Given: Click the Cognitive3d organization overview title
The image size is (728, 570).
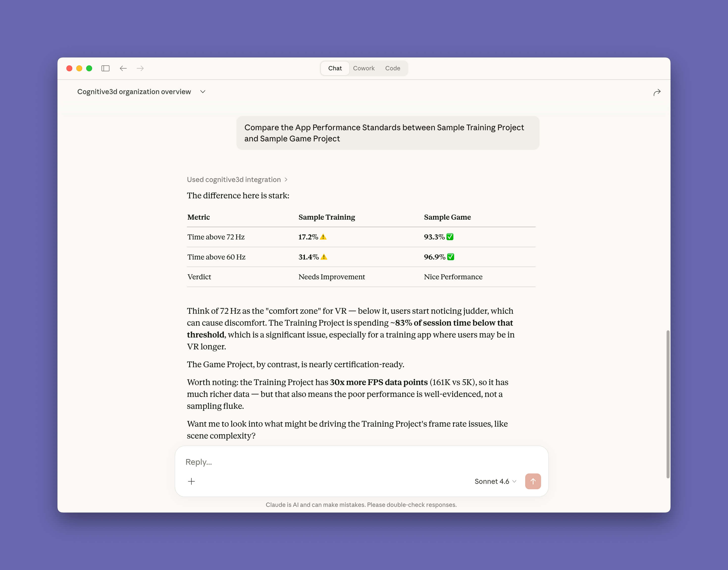Looking at the screenshot, I should (134, 92).
